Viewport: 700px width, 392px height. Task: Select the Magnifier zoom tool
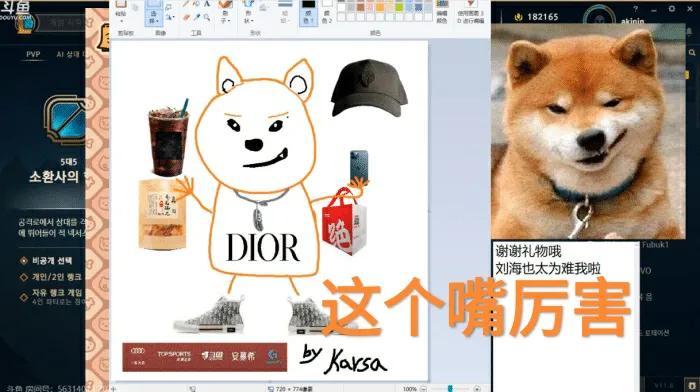click(x=207, y=17)
